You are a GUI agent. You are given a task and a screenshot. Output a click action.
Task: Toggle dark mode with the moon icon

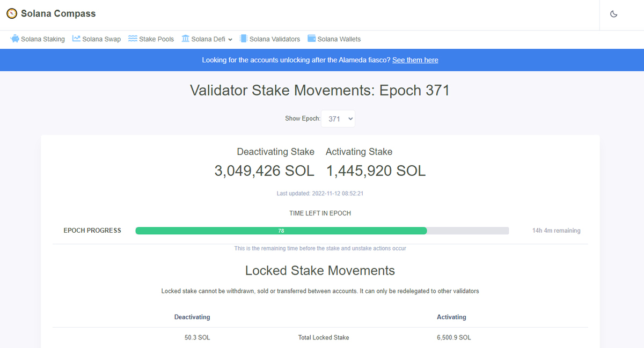coord(614,14)
